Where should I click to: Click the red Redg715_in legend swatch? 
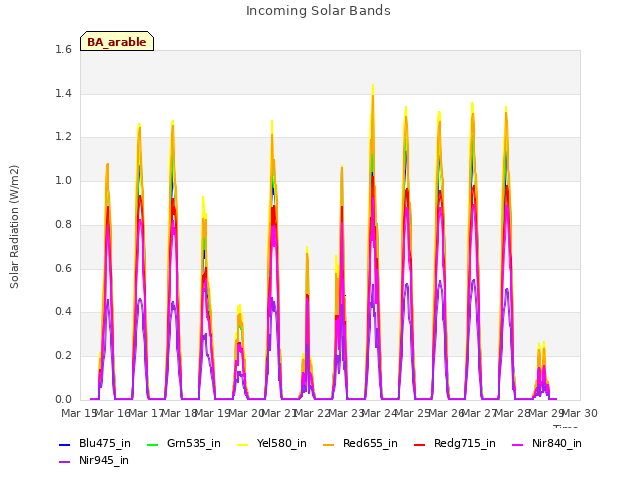coord(420,445)
